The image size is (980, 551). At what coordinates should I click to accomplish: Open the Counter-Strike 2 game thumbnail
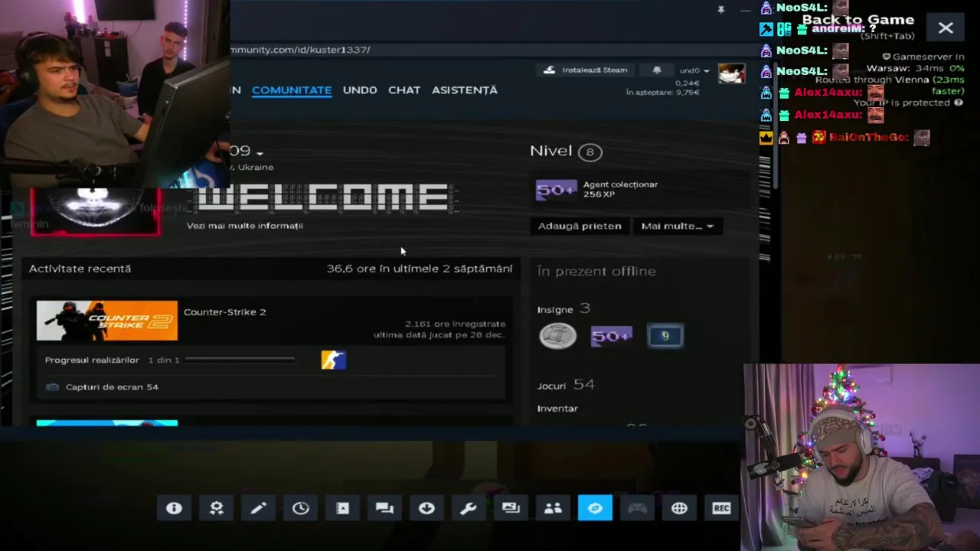[107, 321]
